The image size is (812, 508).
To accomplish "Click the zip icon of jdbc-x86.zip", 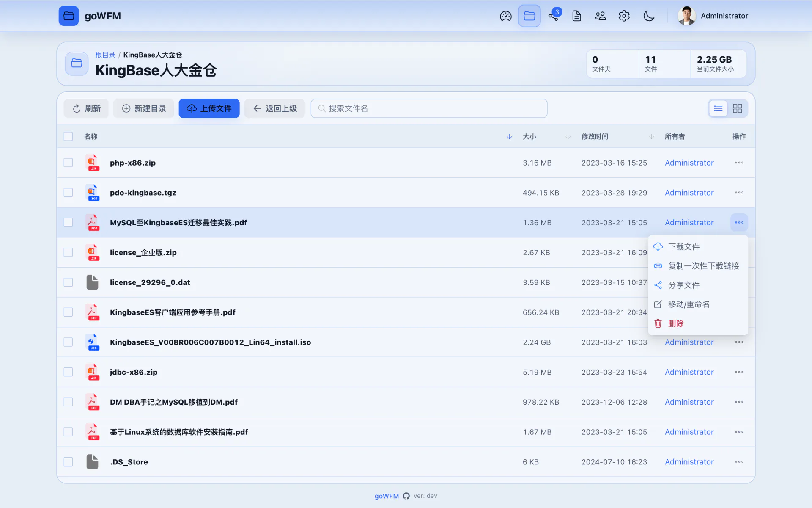I will coord(92,372).
